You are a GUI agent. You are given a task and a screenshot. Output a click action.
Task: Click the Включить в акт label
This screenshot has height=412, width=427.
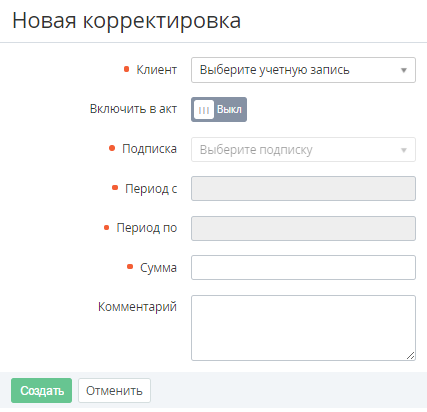133,109
